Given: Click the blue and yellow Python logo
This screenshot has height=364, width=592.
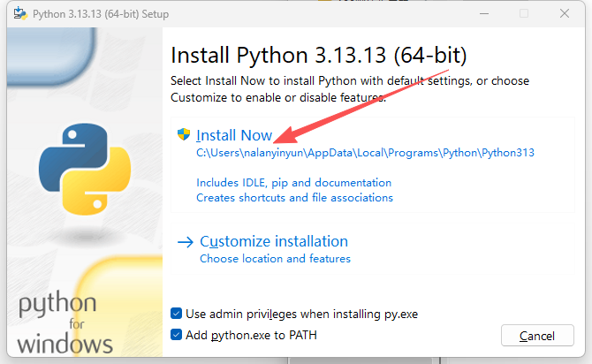Looking at the screenshot, I should (x=86, y=168).
